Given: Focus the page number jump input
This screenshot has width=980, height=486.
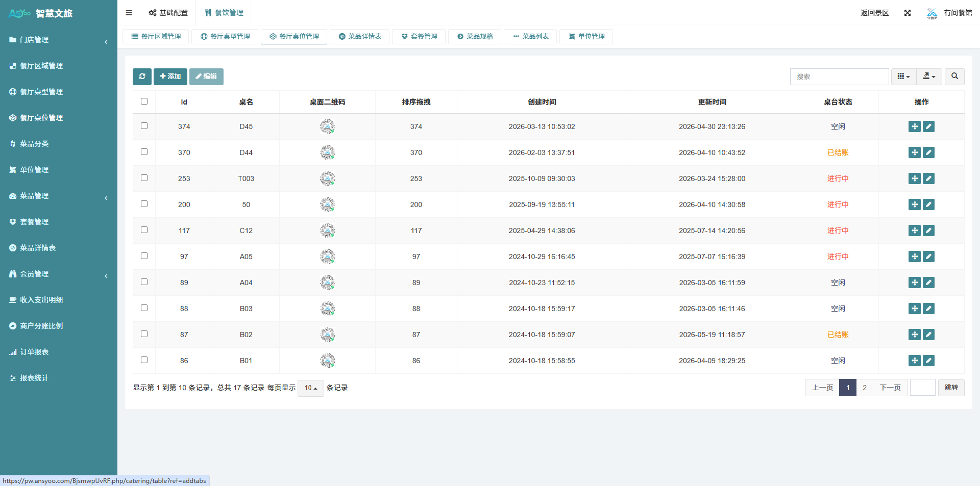Looking at the screenshot, I should (x=923, y=388).
